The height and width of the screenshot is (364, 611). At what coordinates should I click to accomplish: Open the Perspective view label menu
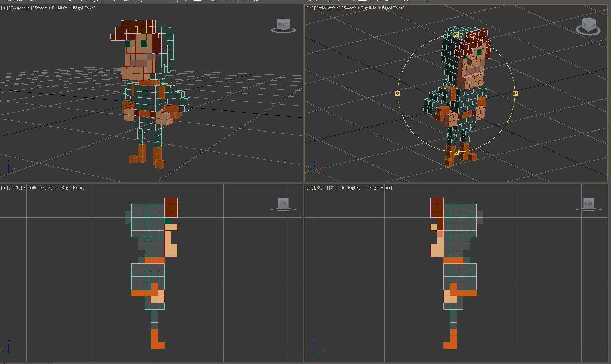click(x=20, y=8)
